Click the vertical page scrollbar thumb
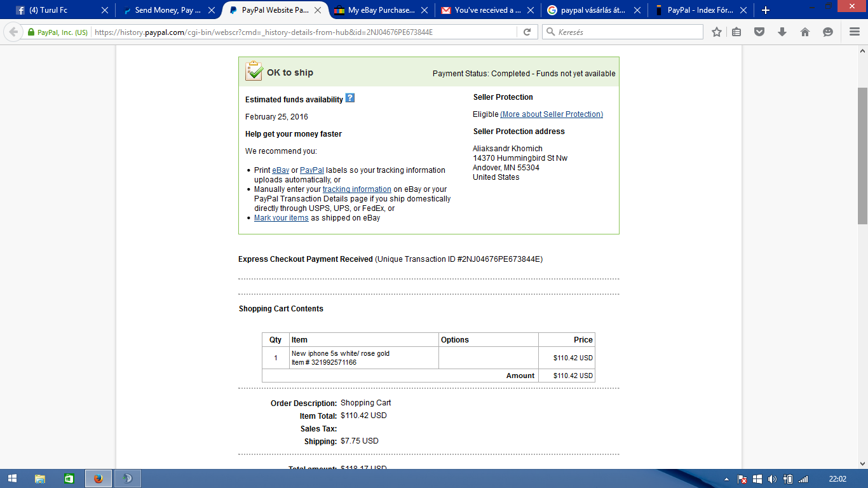The image size is (868, 488). (862, 156)
